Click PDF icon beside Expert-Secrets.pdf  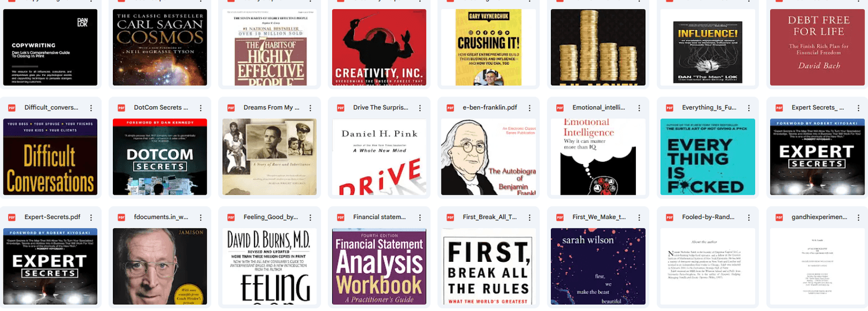click(x=12, y=217)
